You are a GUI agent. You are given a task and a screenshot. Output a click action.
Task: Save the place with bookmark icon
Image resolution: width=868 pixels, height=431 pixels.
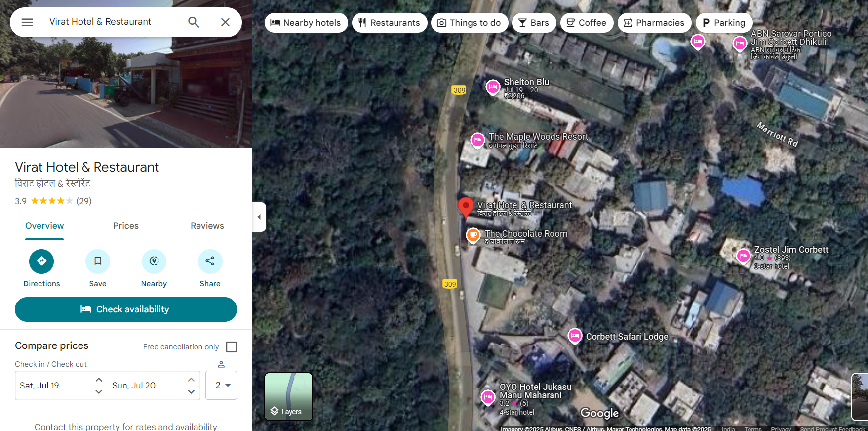point(98,261)
